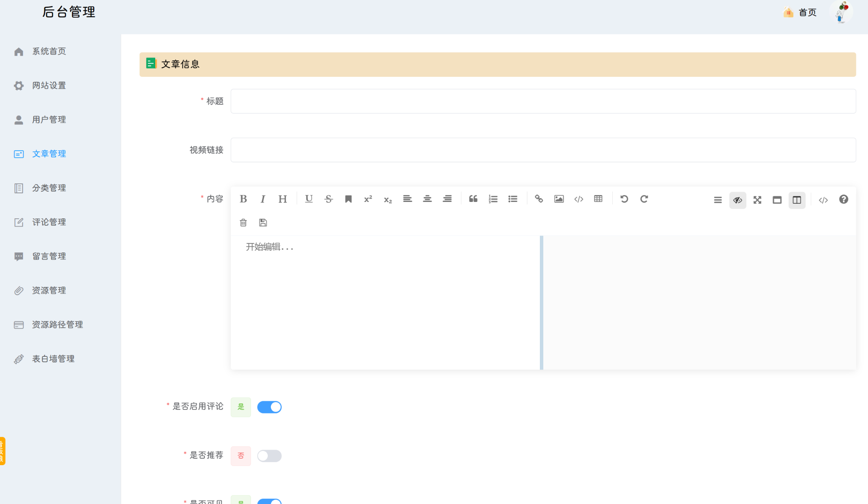Image resolution: width=868 pixels, height=504 pixels.
Task: Insert an image via picture icon
Action: 559,199
